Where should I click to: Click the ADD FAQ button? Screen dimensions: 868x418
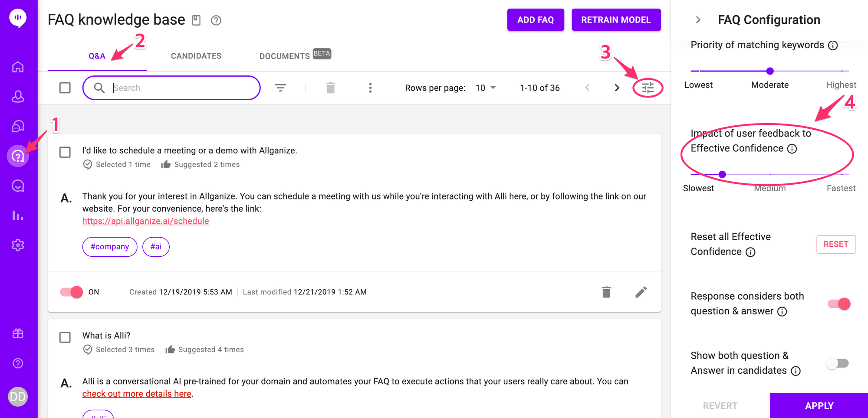tap(536, 20)
